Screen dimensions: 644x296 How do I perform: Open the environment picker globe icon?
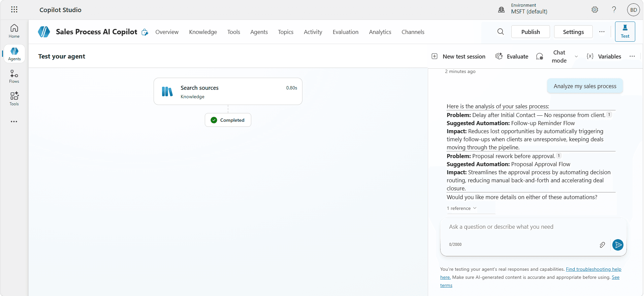pyautogui.click(x=501, y=10)
